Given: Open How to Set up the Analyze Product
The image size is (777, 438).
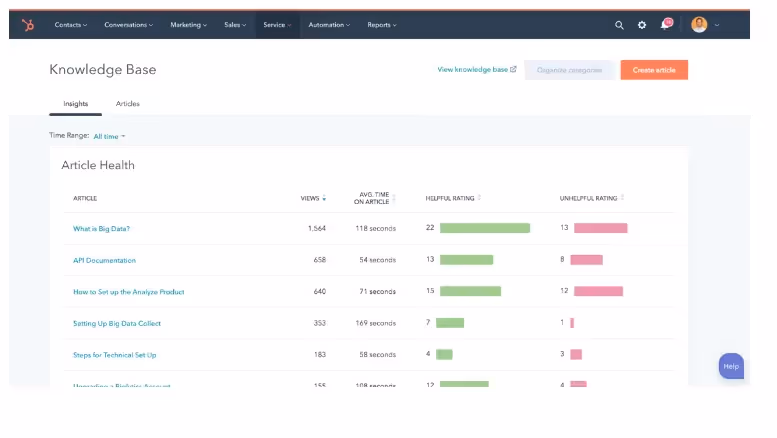Looking at the screenshot, I should pos(128,292).
